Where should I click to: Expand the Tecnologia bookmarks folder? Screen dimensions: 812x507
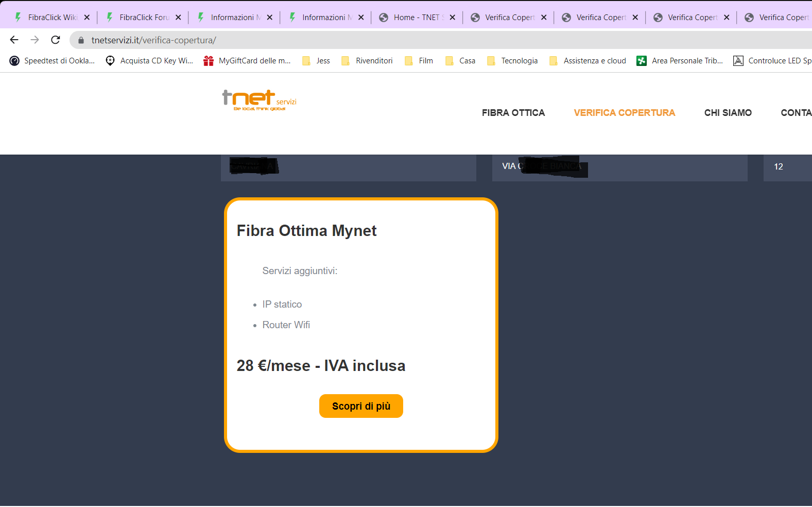pos(512,61)
